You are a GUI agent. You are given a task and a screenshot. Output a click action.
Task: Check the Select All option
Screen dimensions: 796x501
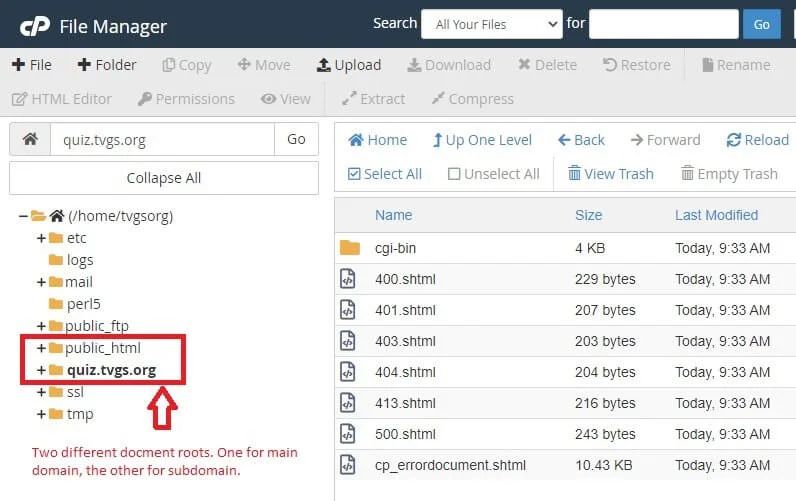click(x=385, y=174)
